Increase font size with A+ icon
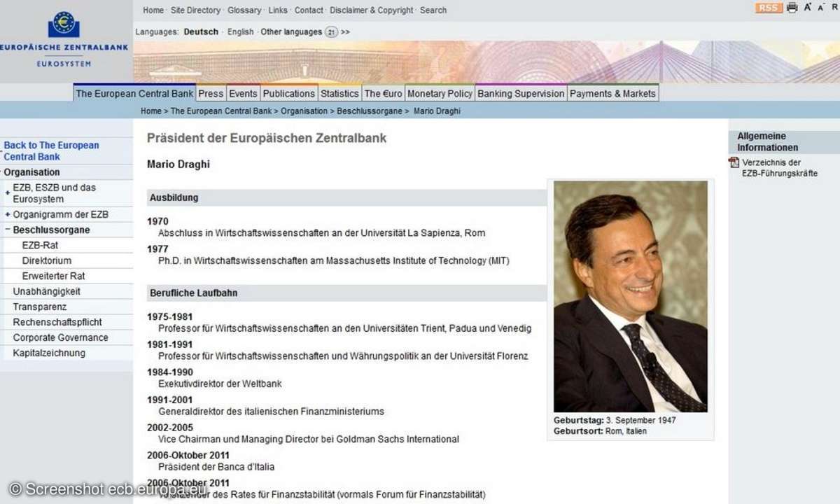Image resolution: width=840 pixels, height=504 pixels. (x=808, y=7)
